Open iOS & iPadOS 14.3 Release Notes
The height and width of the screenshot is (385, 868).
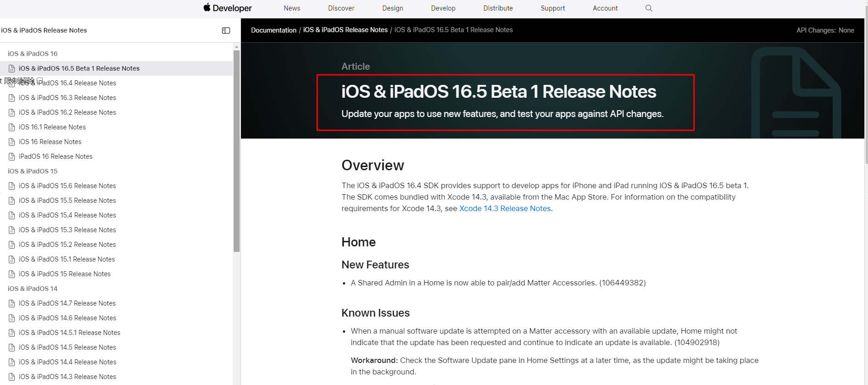coord(67,377)
